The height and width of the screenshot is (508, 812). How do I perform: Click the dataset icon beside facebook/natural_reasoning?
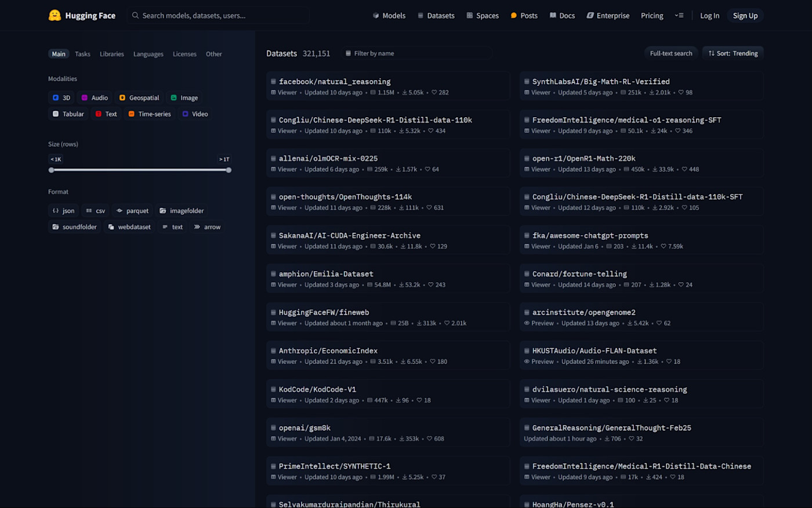273,82
